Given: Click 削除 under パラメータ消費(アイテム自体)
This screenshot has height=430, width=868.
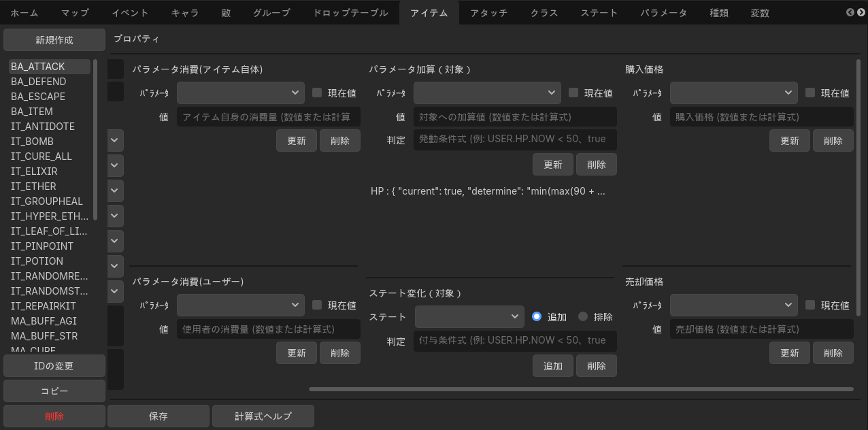Looking at the screenshot, I should coord(340,141).
